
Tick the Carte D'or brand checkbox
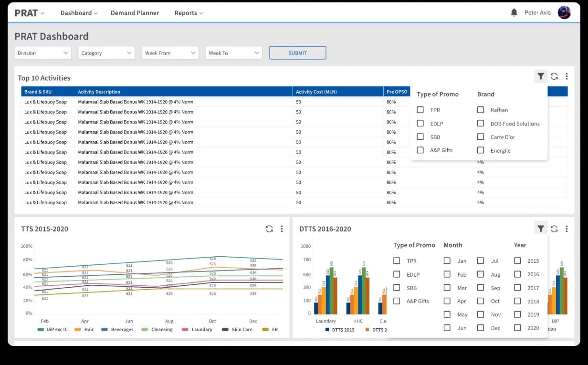click(481, 136)
